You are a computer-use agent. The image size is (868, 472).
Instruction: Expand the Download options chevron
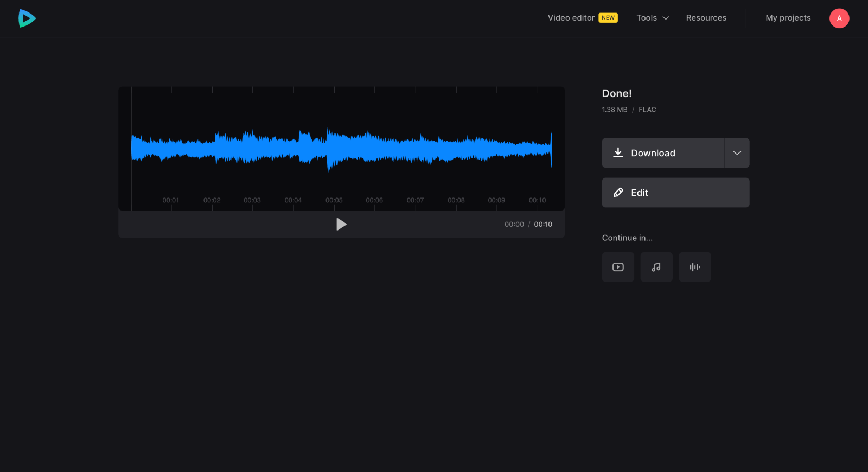(x=737, y=153)
